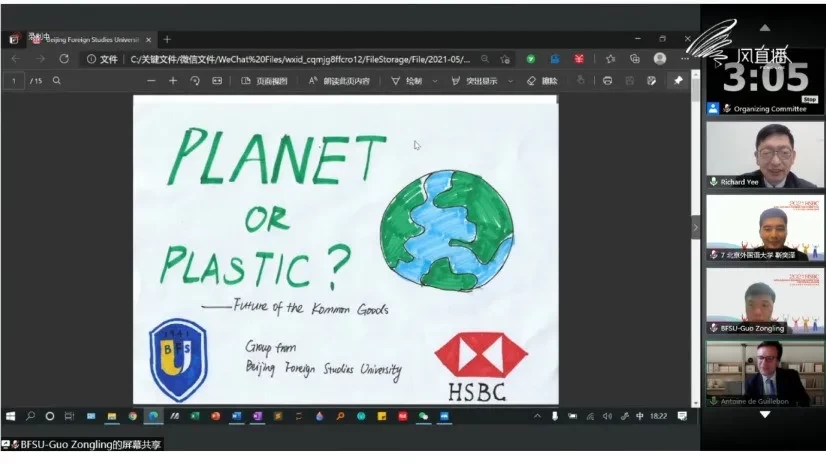Open the page view button
Viewport: 826px width, 464px height.
point(264,81)
